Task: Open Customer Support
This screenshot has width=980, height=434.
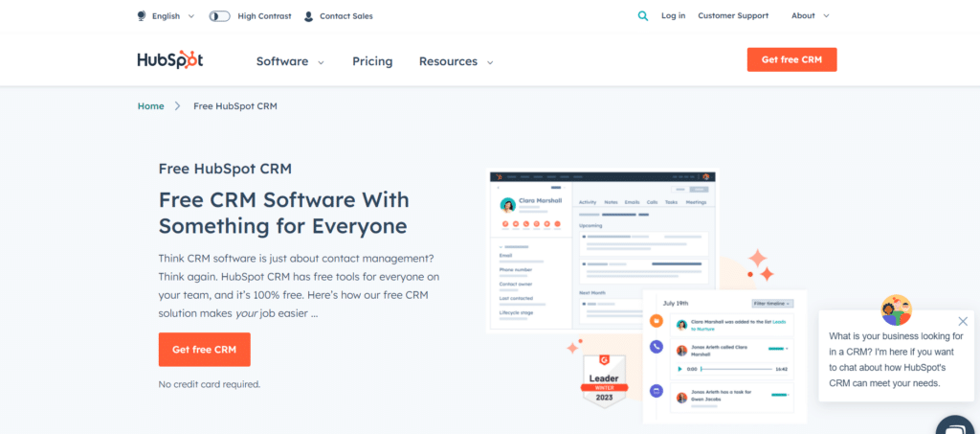Action: tap(733, 16)
